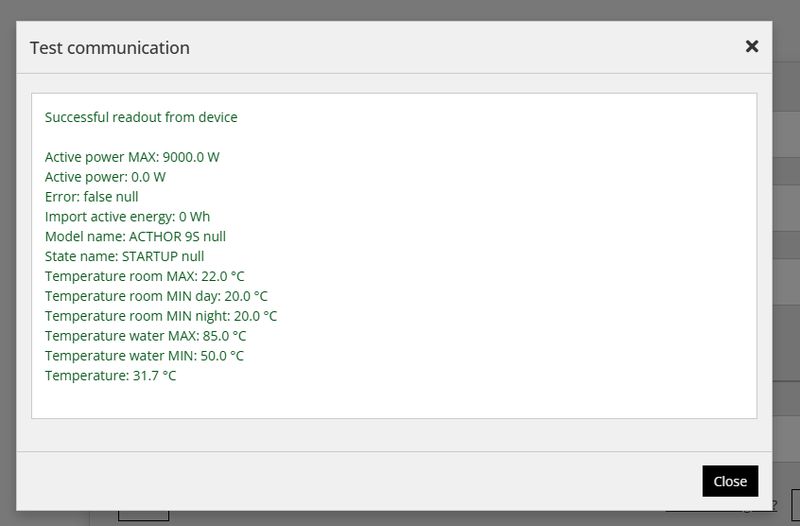Select the 'Temperature room MIN night: 20.0 °C' line
The width and height of the screenshot is (800, 526).
pos(161,316)
